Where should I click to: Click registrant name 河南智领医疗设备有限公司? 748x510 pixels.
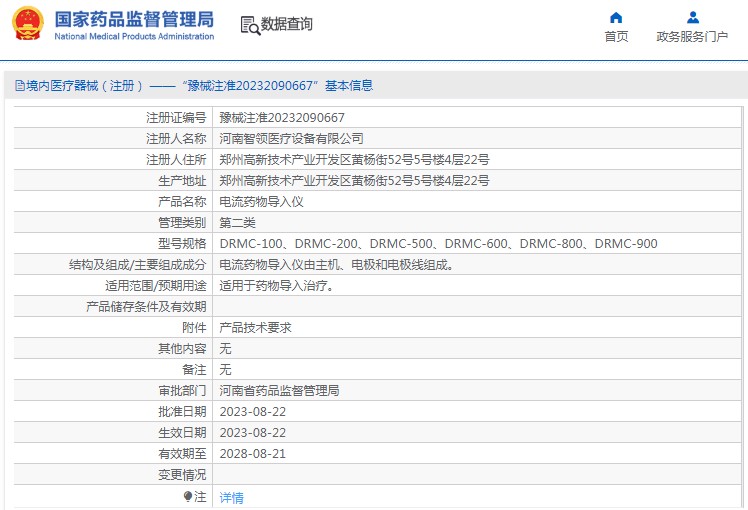click(292, 139)
